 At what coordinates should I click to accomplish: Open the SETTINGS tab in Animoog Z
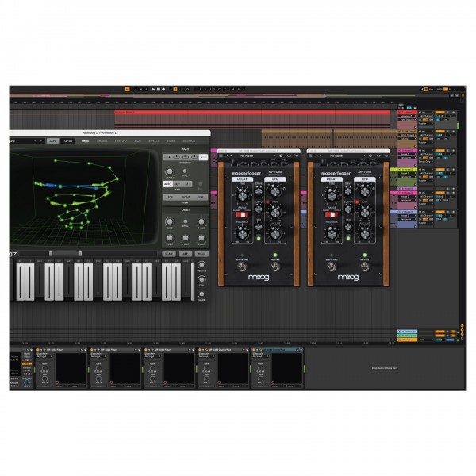(189, 141)
